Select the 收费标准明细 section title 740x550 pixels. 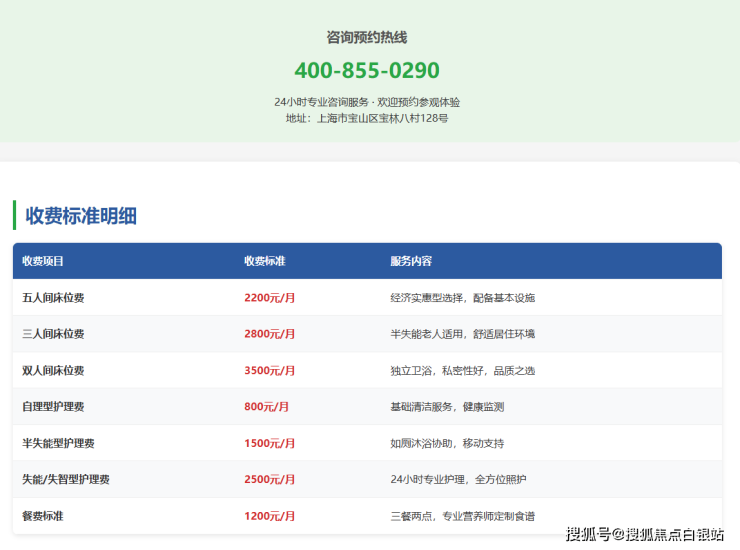coord(81,216)
